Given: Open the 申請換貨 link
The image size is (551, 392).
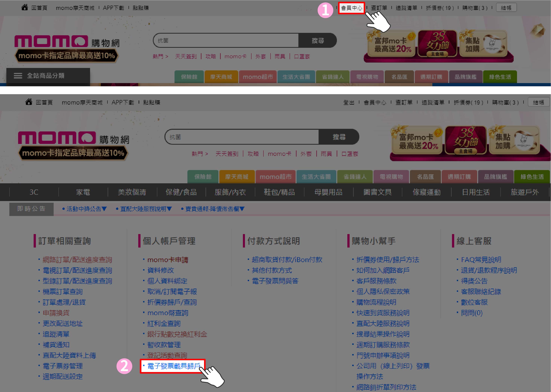Looking at the screenshot, I should pyautogui.click(x=56, y=313).
